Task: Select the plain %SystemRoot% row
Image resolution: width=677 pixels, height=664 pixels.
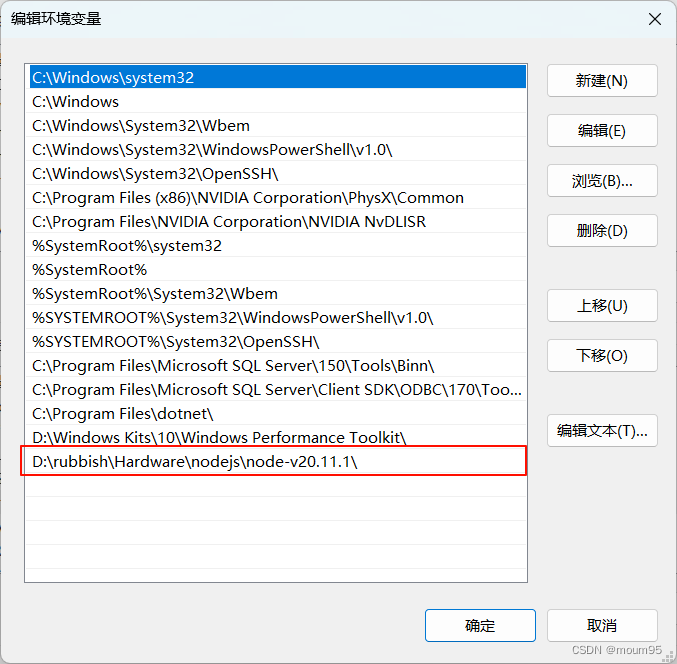Action: pos(278,269)
